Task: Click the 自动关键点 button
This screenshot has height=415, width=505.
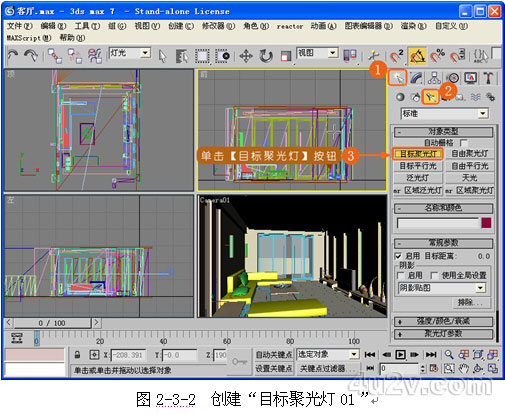Action: [x=274, y=355]
